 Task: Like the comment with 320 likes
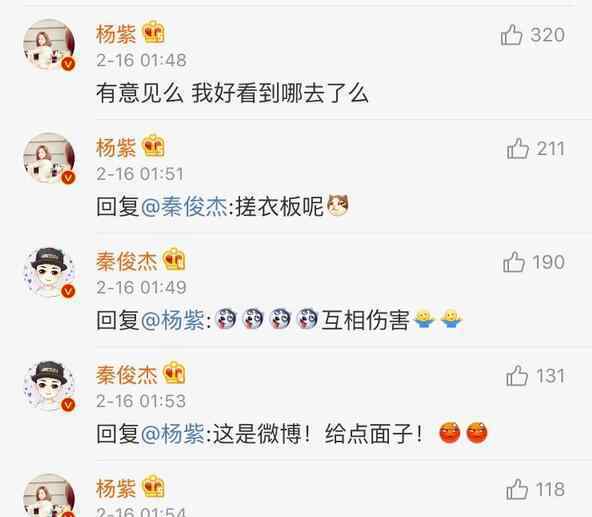pyautogui.click(x=511, y=35)
